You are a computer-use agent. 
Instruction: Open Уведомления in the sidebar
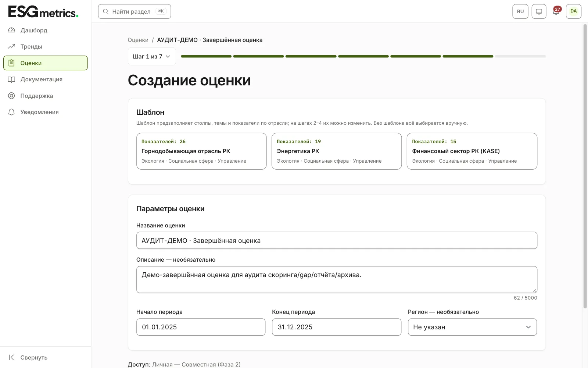coord(46,112)
